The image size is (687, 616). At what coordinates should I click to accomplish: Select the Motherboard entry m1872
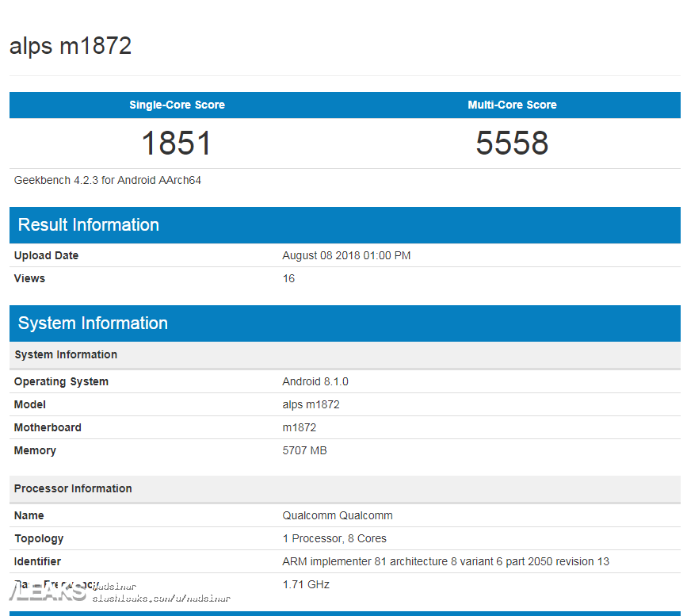pos(297,427)
